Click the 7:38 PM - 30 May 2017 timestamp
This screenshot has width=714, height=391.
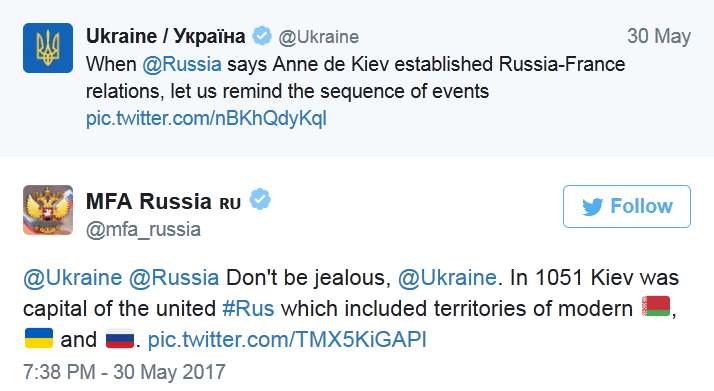(x=124, y=372)
